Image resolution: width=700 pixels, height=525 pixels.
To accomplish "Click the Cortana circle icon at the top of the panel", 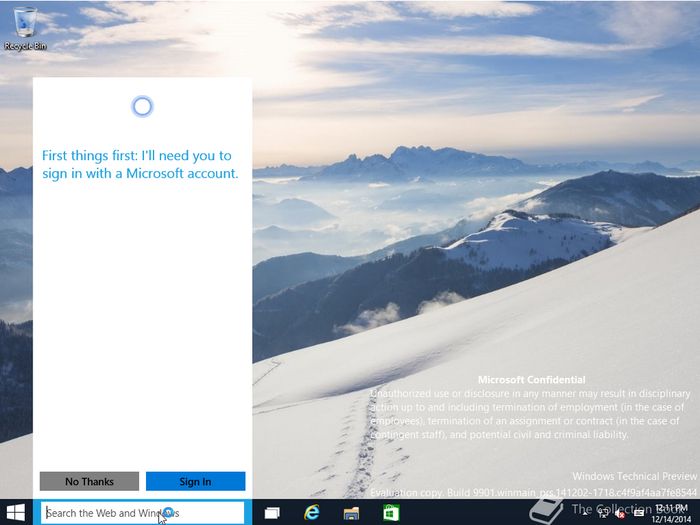I will tap(142, 107).
